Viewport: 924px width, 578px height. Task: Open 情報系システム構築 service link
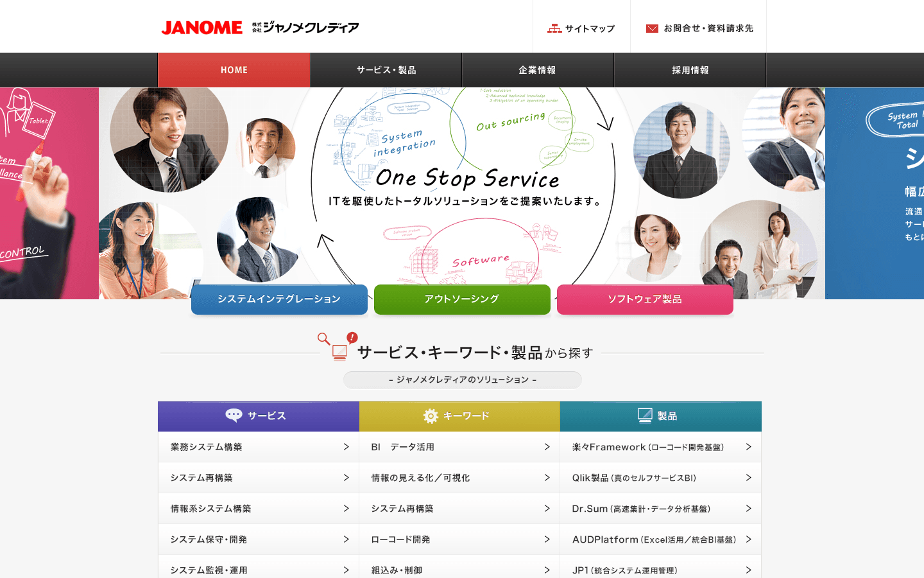(259, 509)
